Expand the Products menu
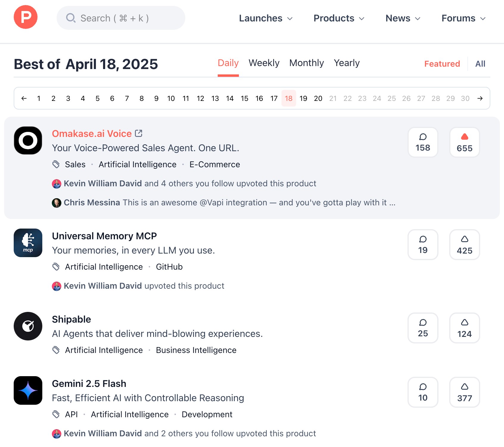Viewport: 504px width, 447px height. tap(338, 18)
